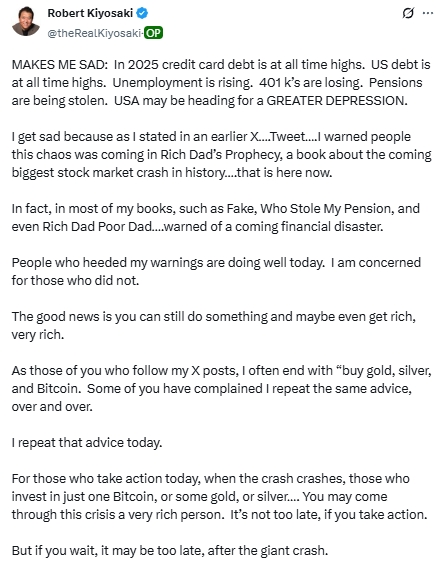Screen dimensions: 446x564
Task: Click the line "I repeat that advice today."
Action: coord(87,442)
